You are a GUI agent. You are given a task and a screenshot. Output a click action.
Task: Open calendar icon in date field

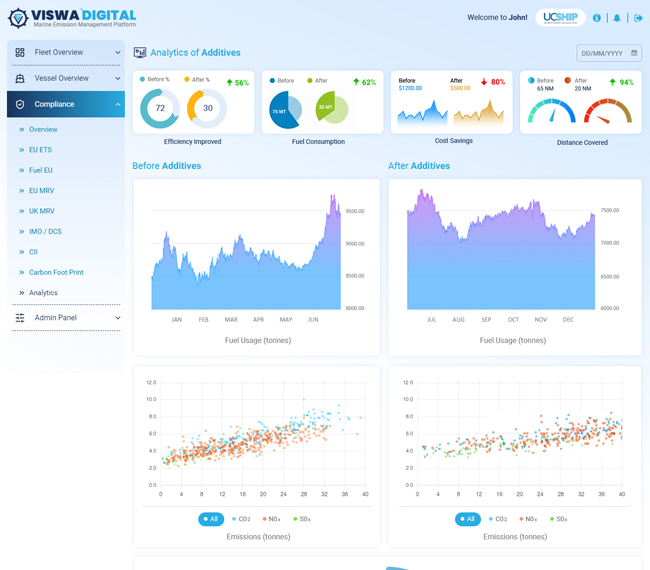[x=634, y=53]
